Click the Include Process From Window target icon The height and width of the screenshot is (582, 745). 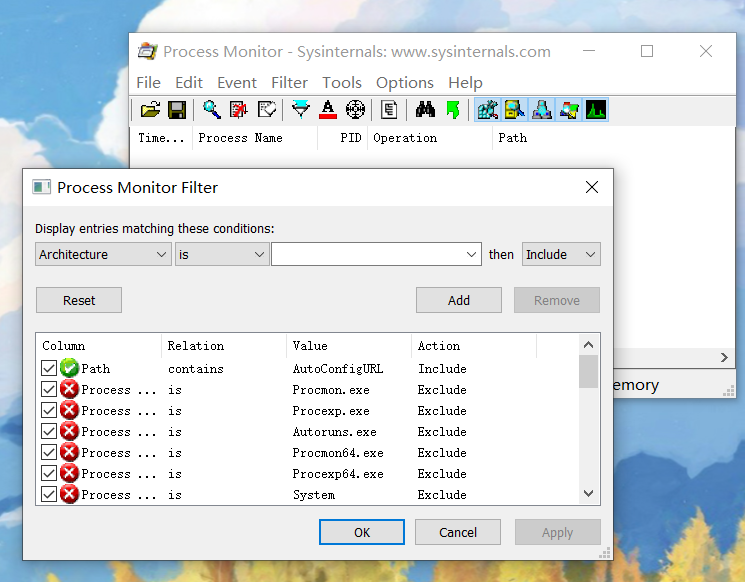click(355, 110)
